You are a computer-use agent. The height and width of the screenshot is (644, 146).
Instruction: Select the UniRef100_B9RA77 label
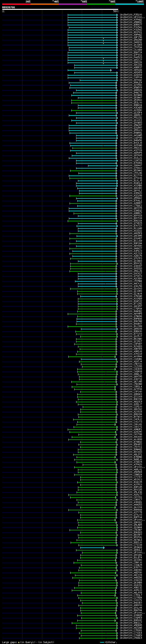[x=131, y=25]
